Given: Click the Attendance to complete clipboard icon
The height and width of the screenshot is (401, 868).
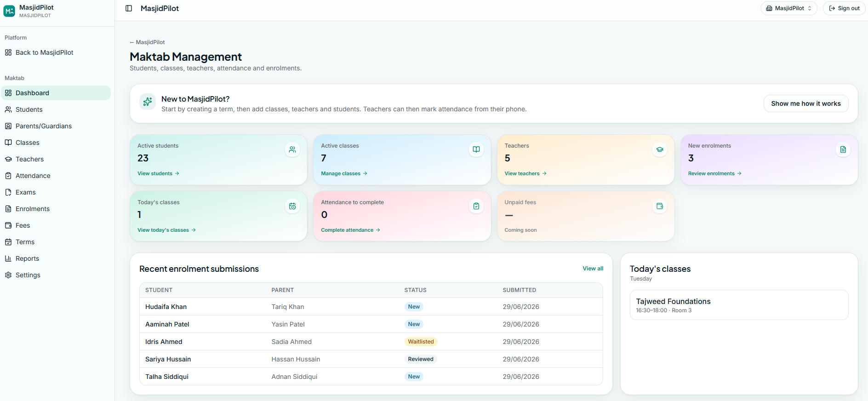Looking at the screenshot, I should (476, 206).
